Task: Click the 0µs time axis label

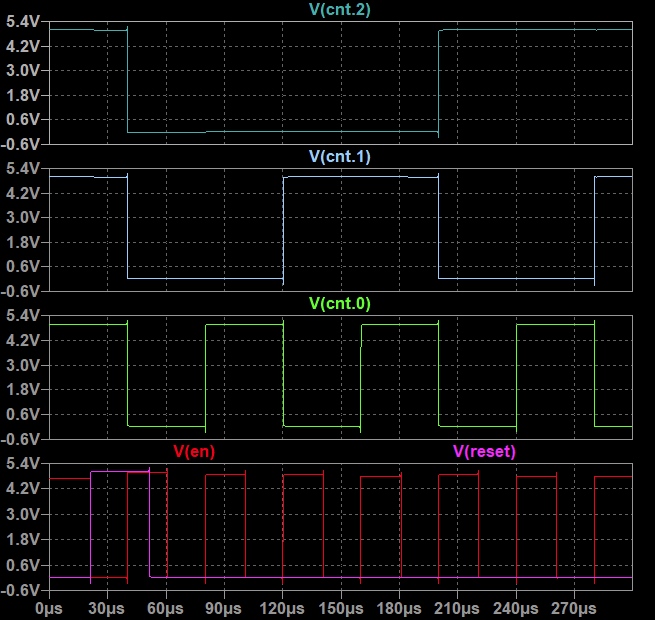Action: click(x=49, y=607)
